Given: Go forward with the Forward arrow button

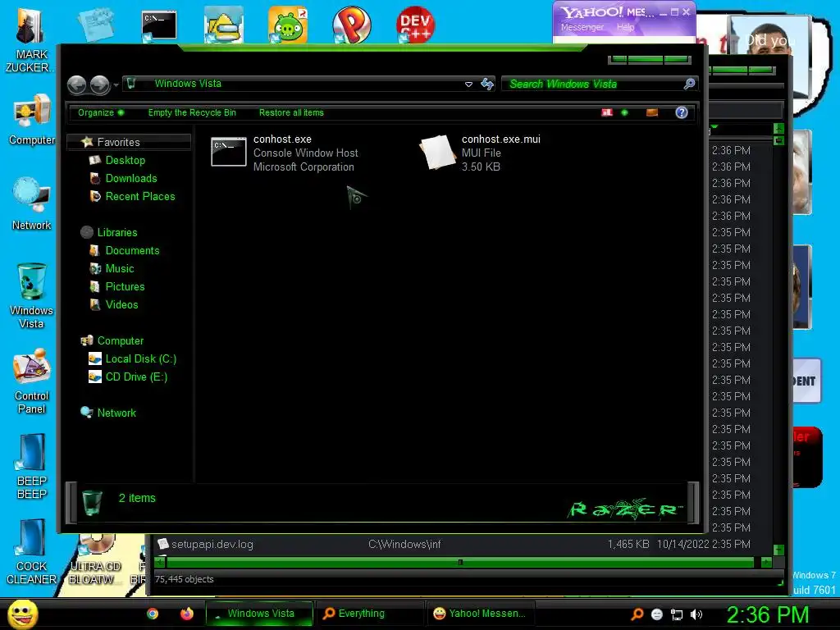Looking at the screenshot, I should tap(99, 84).
